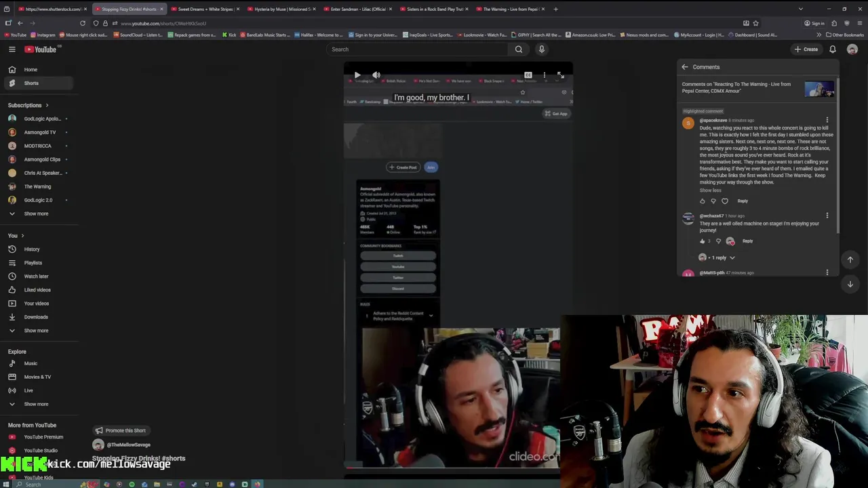This screenshot has height=488, width=868.
Task: Open GodLogic Apolo... subscription channel
Action: (39, 119)
